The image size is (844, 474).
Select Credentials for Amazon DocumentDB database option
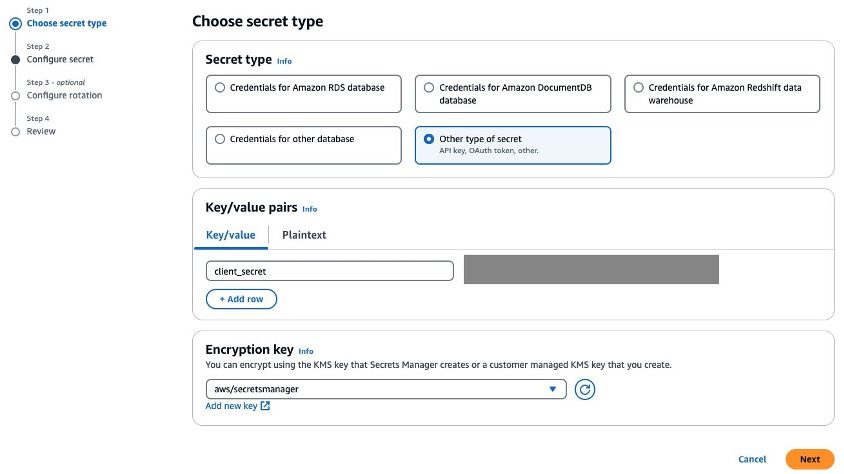click(x=512, y=94)
